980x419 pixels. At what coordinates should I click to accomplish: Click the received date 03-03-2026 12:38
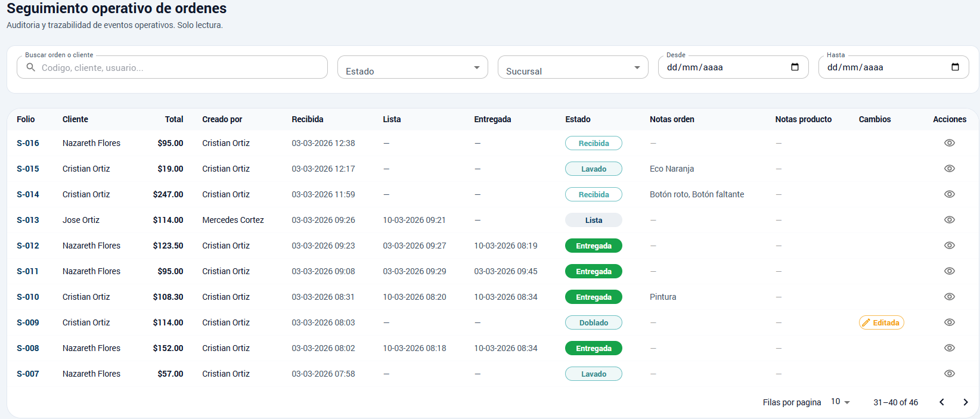(x=323, y=143)
